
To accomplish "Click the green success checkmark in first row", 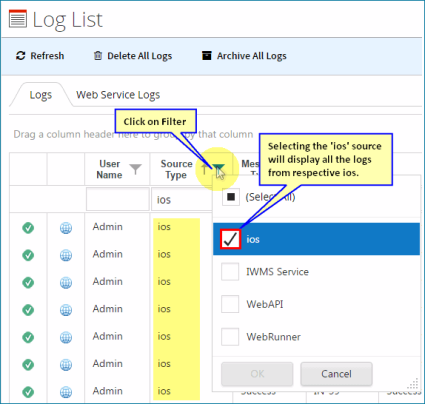I will pyautogui.click(x=28, y=228).
